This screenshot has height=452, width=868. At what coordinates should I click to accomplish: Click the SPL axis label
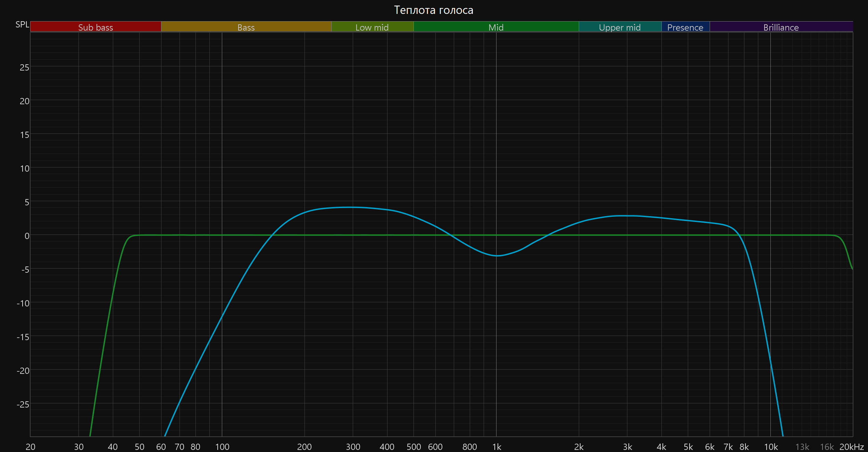tap(22, 25)
